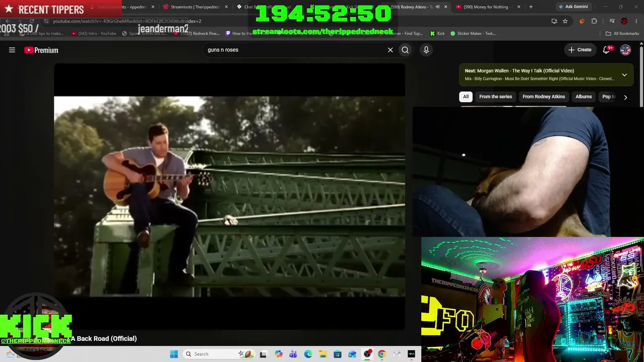Open the notifications bell

[x=607, y=50]
